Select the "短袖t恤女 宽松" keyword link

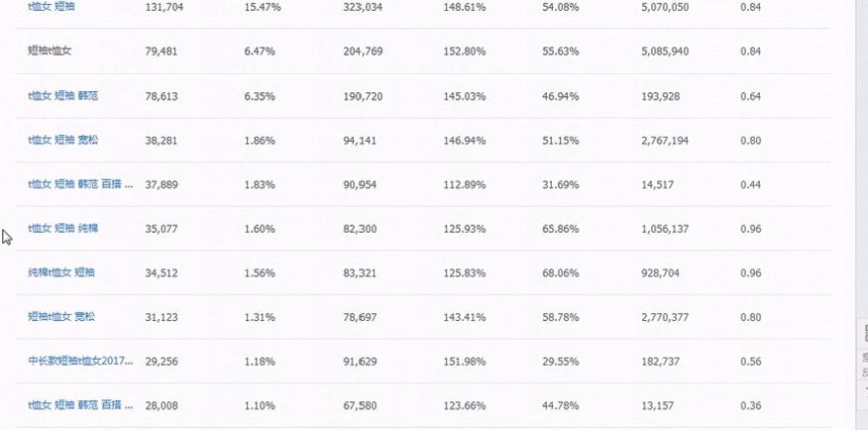(61, 317)
